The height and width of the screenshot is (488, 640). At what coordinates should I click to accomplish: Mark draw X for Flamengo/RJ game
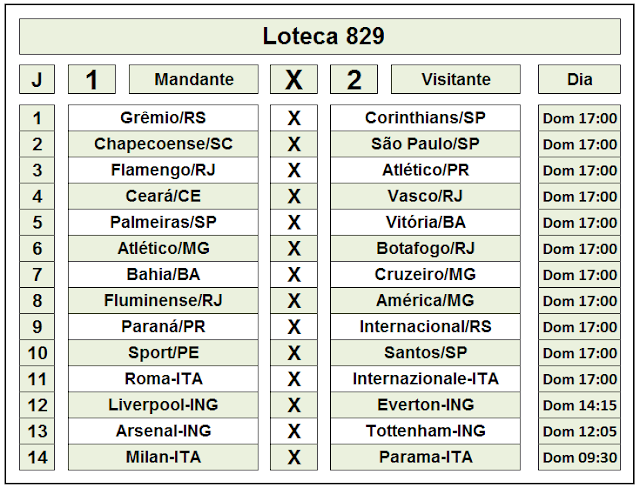pyautogui.click(x=294, y=170)
